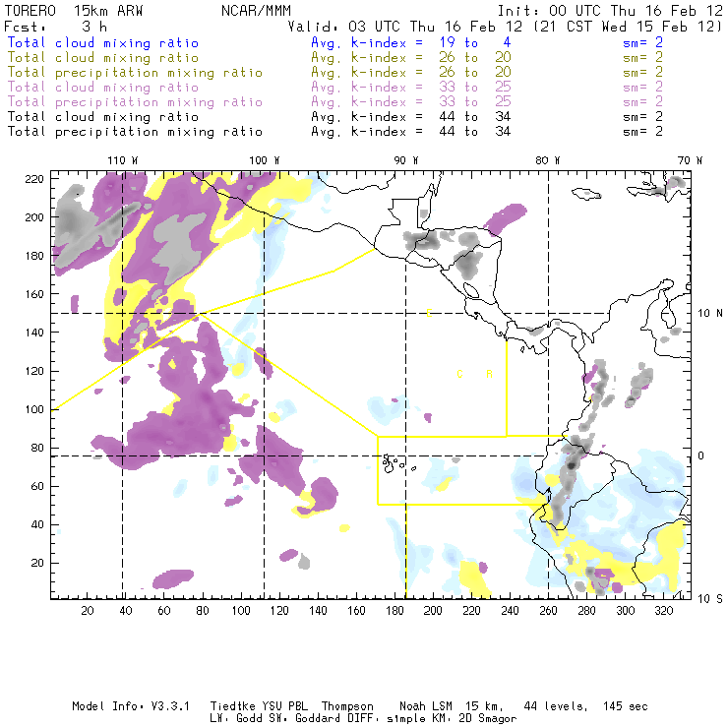This screenshot has width=728, height=728.
Task: Click the '110 W' longitude label
Action: pos(123,160)
